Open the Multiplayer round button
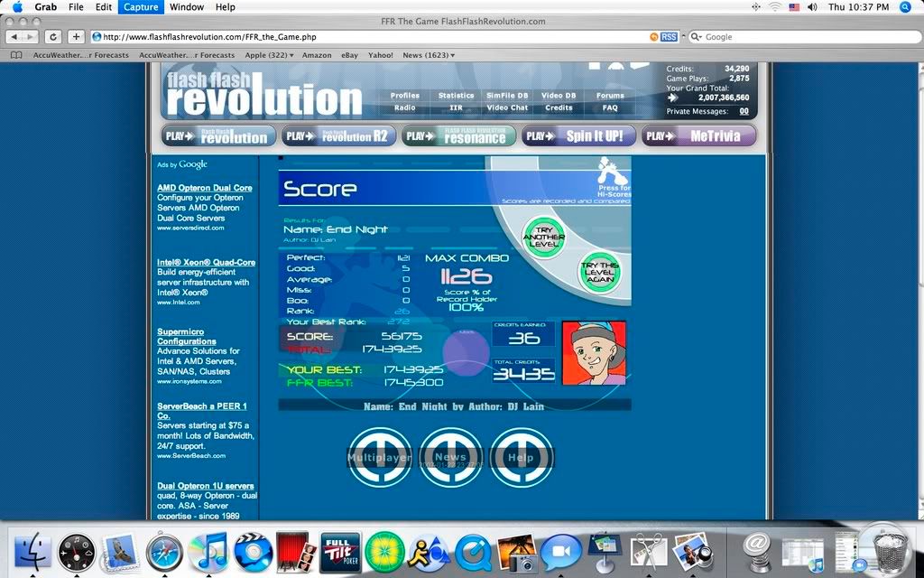Image resolution: width=924 pixels, height=578 pixels. click(380, 457)
